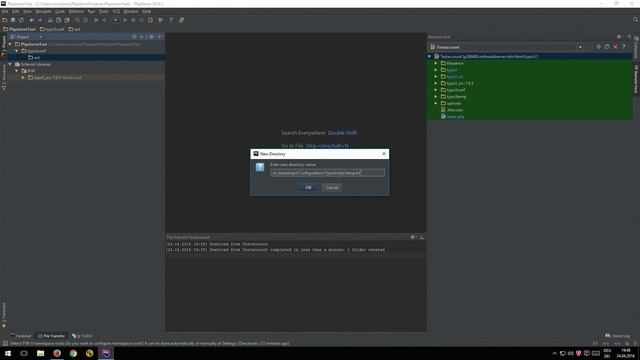Click the Project panel hide icon
This screenshot has width=640, height=360.
pos(160,37)
